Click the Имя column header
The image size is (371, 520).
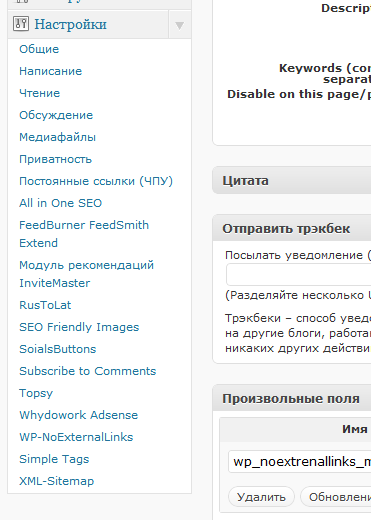(355, 429)
